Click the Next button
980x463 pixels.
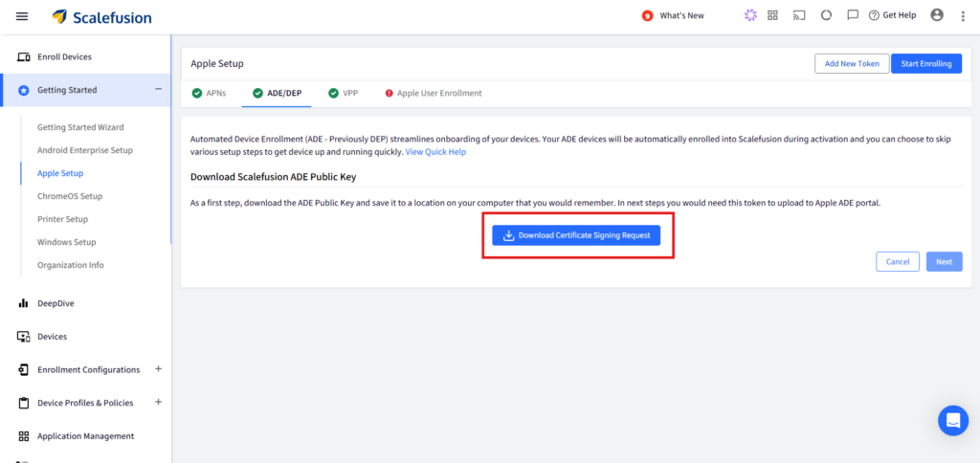(x=945, y=262)
